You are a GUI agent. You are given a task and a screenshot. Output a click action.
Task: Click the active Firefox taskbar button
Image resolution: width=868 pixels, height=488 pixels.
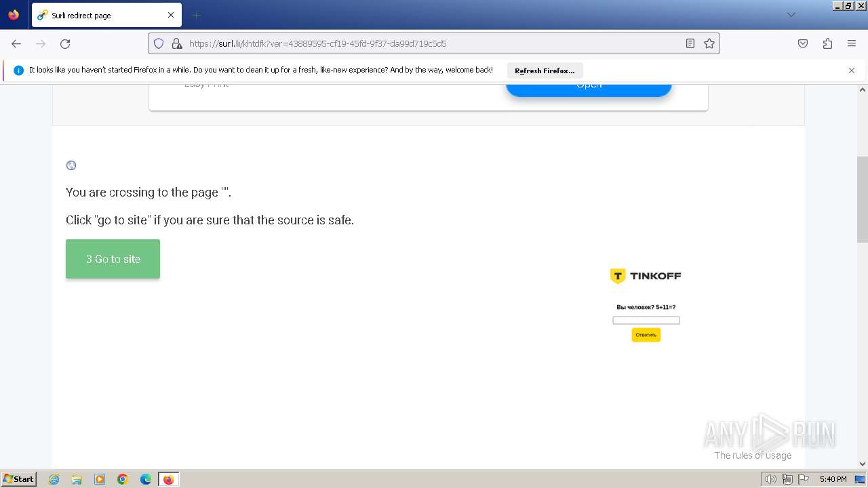click(168, 479)
